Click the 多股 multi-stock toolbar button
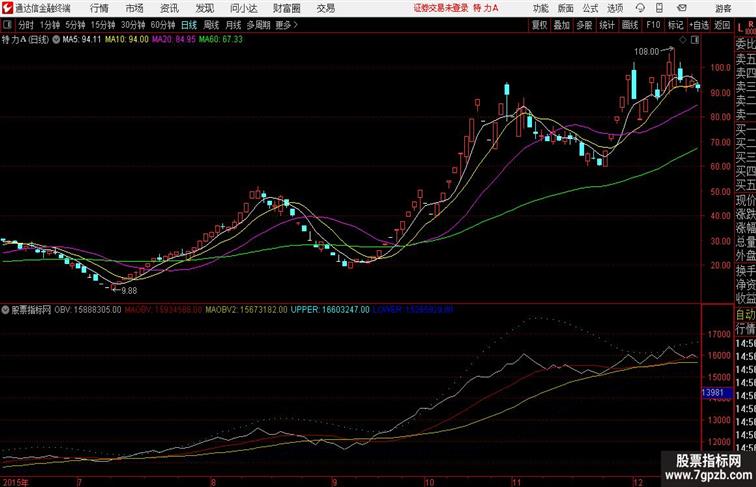The height and width of the screenshot is (487, 756). [x=584, y=25]
